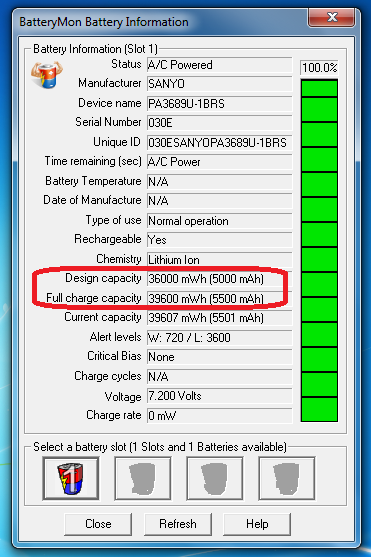Open Help for battery information
This screenshot has width=371, height=557.
coord(257,524)
